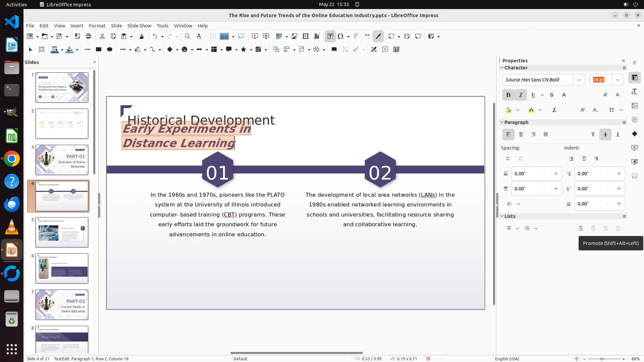Toggle Bold in the Character panel
This screenshot has width=644, height=362.
click(x=508, y=95)
